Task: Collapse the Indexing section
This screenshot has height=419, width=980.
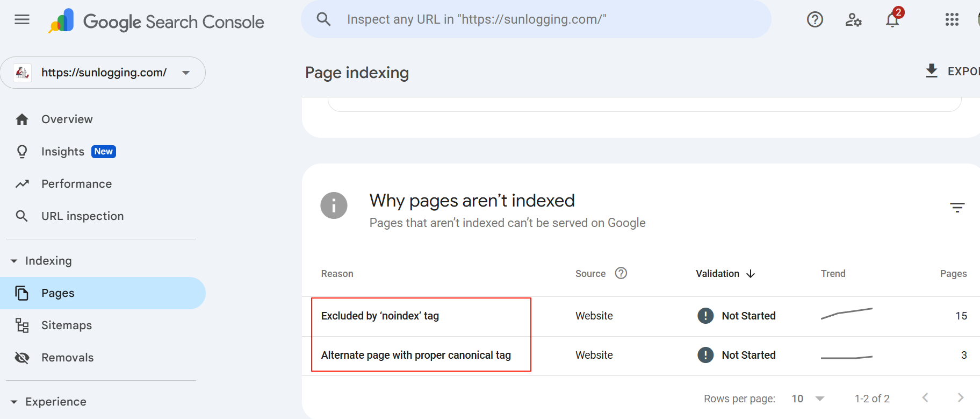Action: (14, 261)
